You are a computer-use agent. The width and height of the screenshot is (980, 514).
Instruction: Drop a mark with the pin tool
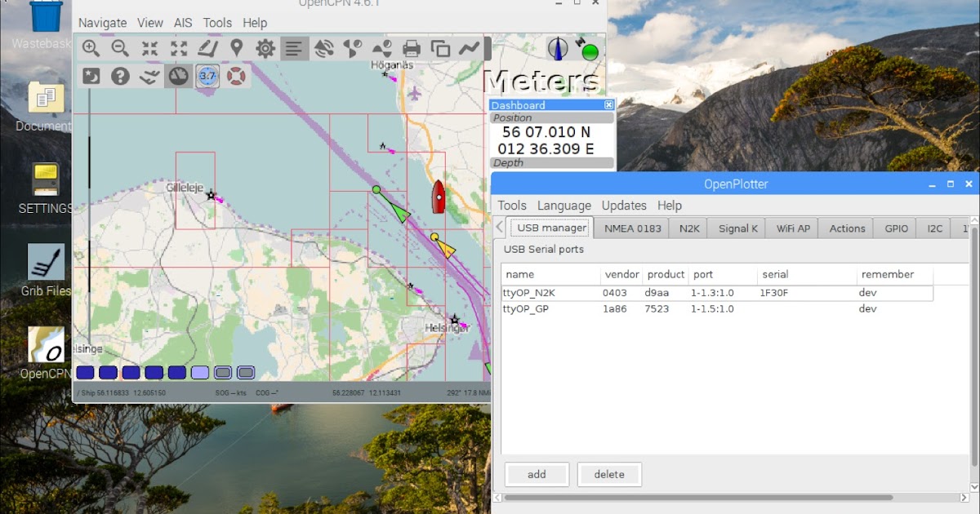[237, 48]
